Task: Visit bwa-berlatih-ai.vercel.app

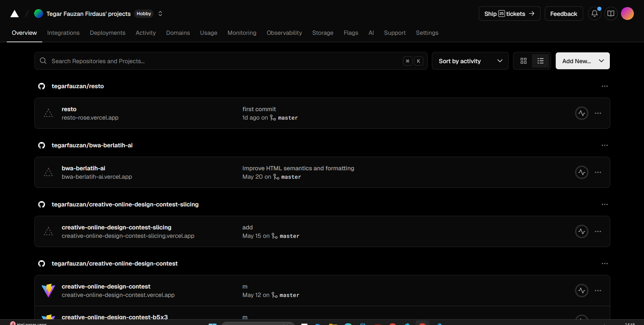Action: tap(97, 177)
